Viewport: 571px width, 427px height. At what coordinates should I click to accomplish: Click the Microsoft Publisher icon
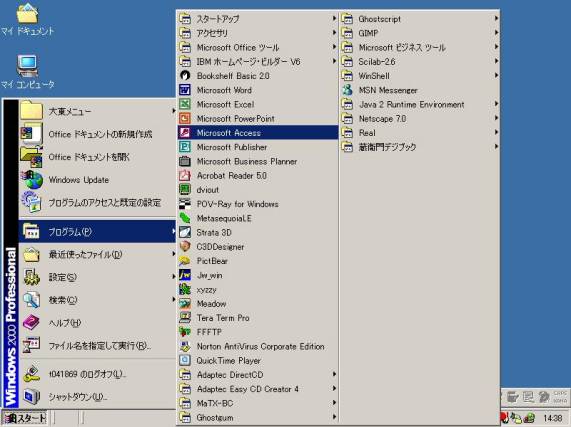tap(185, 147)
